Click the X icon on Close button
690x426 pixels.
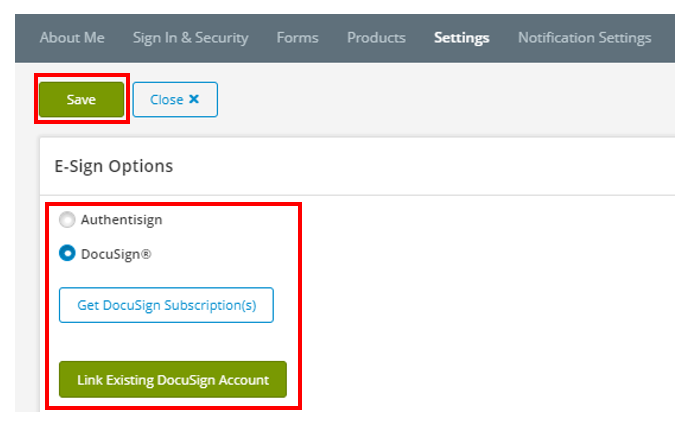pos(194,100)
